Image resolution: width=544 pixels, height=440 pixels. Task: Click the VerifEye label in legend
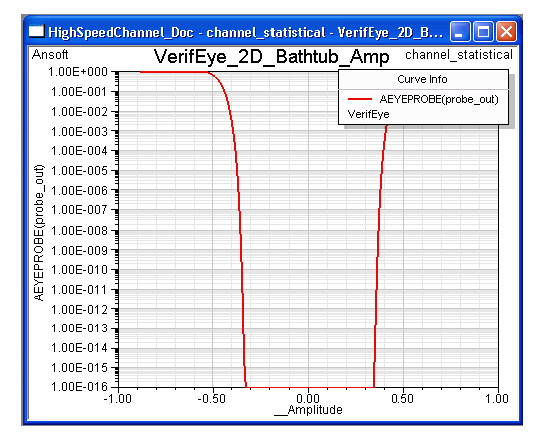[x=368, y=114]
